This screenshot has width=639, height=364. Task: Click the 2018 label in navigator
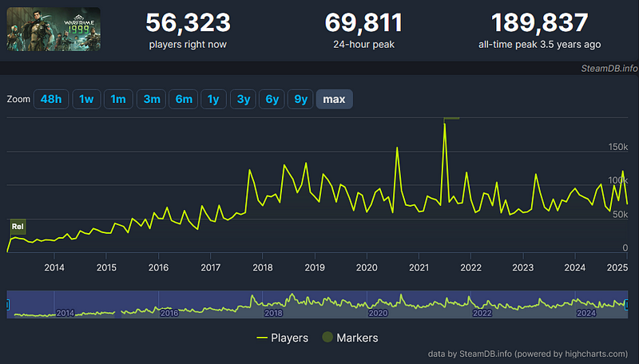[x=273, y=313]
